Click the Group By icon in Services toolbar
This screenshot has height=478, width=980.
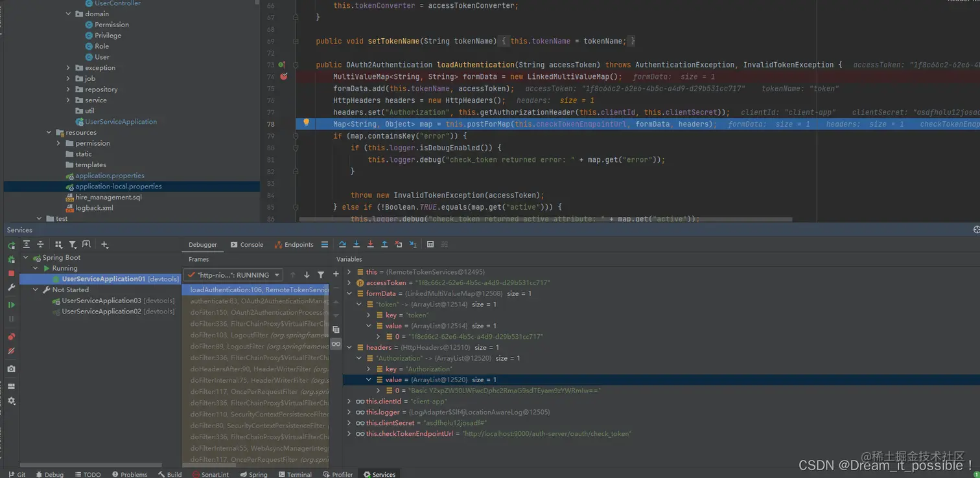click(x=58, y=244)
